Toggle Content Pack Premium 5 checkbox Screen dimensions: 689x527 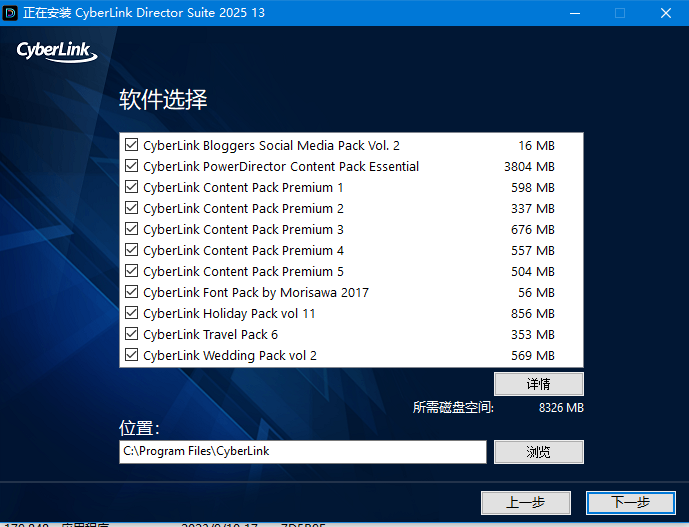tap(131, 271)
